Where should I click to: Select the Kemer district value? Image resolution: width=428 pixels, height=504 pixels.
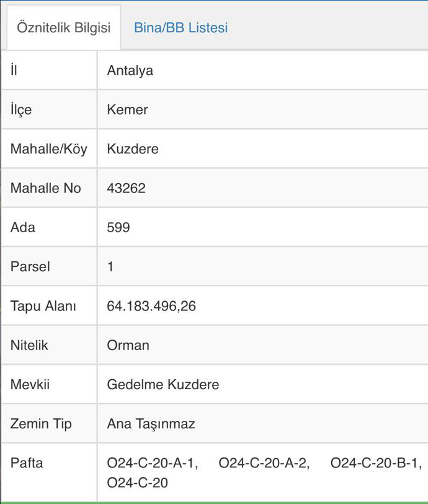coord(127,110)
